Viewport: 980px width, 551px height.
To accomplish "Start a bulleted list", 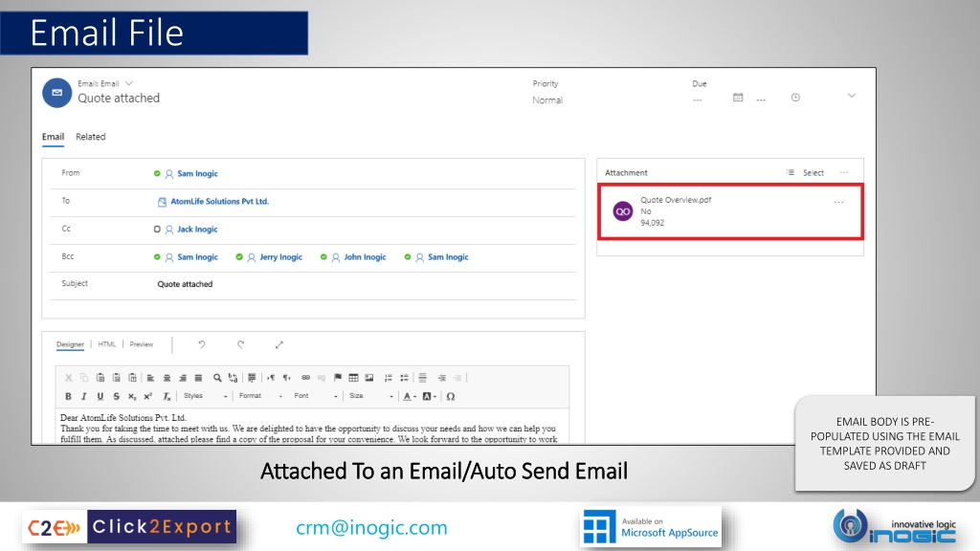I will pyautogui.click(x=405, y=377).
